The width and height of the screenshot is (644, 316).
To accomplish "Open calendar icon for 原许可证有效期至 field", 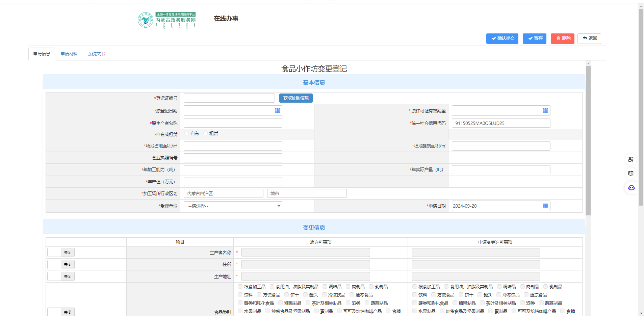I will (545, 111).
